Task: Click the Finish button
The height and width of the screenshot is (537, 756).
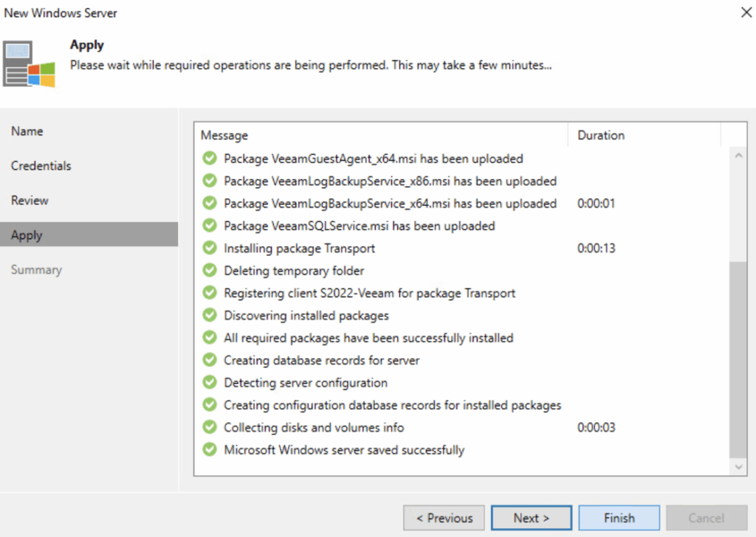Action: [619, 518]
